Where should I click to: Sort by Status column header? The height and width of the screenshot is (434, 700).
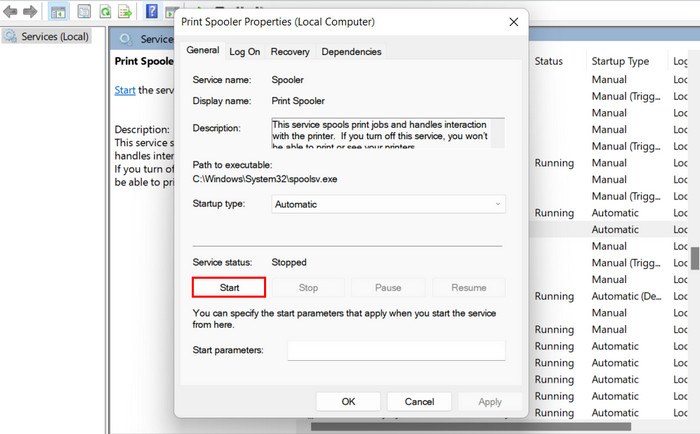[549, 61]
